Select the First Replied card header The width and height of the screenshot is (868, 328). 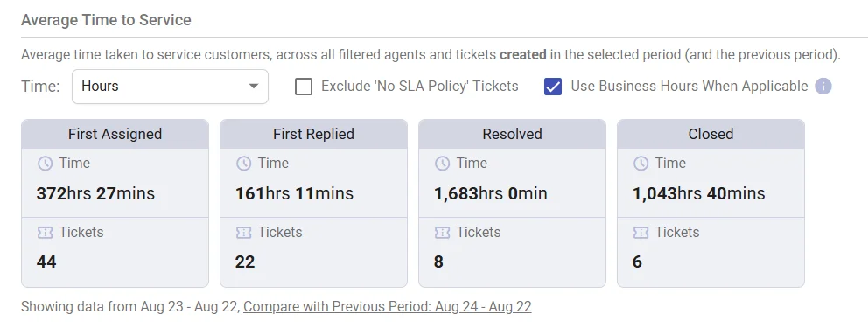pos(314,134)
